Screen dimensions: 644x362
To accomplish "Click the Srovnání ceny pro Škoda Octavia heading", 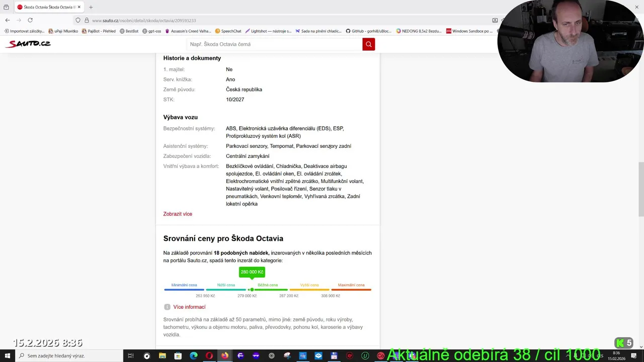I will pos(223,238).
